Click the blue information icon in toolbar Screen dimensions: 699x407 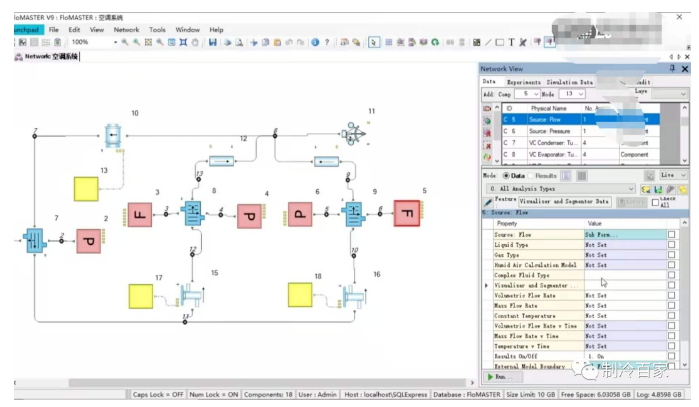point(315,42)
